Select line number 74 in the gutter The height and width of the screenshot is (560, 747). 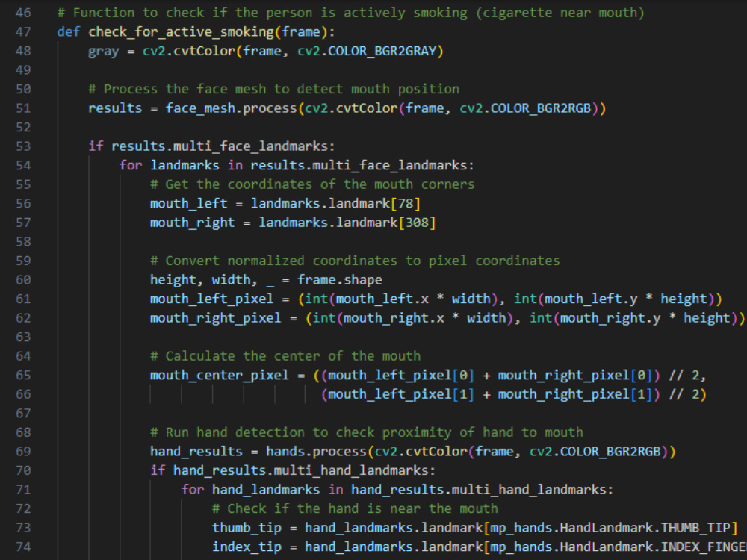(x=23, y=547)
